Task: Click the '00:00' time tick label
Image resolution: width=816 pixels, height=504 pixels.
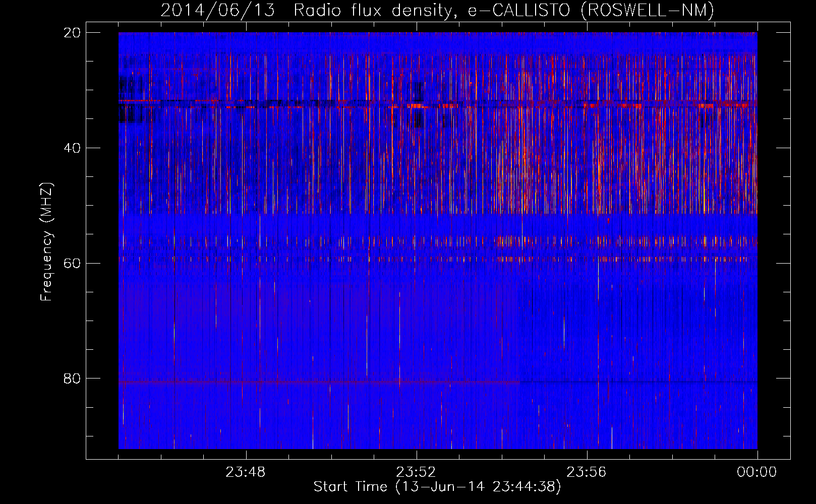Action: click(757, 472)
